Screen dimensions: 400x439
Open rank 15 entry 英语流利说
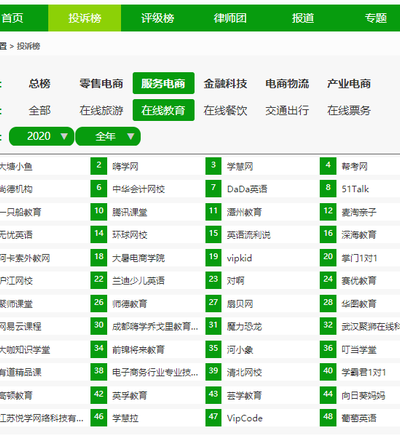coord(249,235)
